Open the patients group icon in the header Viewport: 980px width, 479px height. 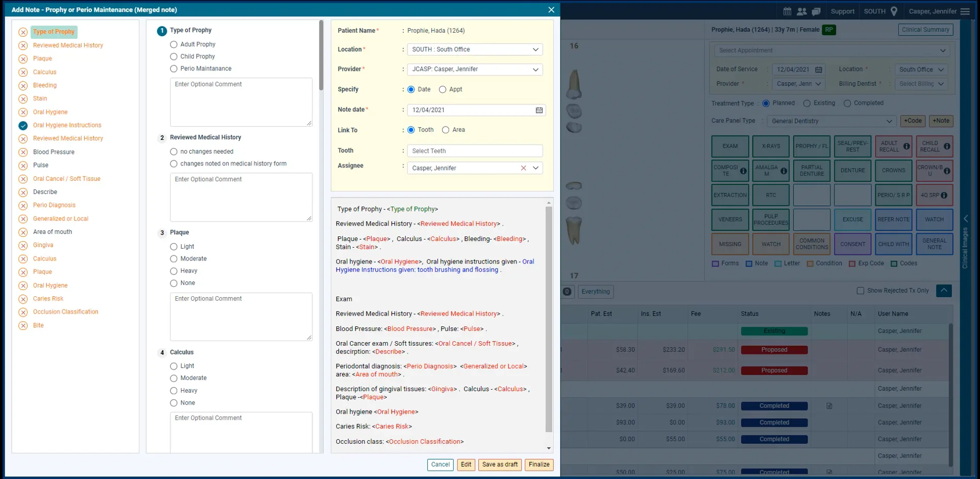pyautogui.click(x=802, y=11)
